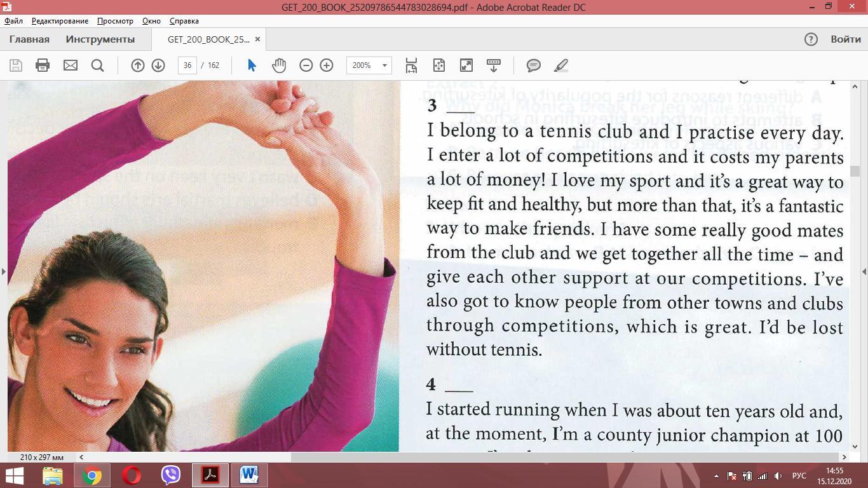Viewport: 868px width, 488px height.
Task: Send file by email envelope icon
Action: (x=70, y=65)
